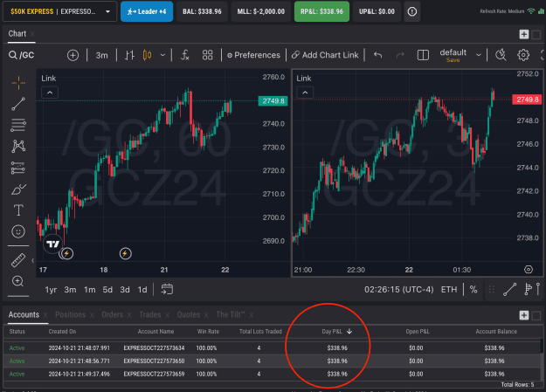546x392 pixels.
Task: Select the crosshair cursor tool
Action: [18, 83]
